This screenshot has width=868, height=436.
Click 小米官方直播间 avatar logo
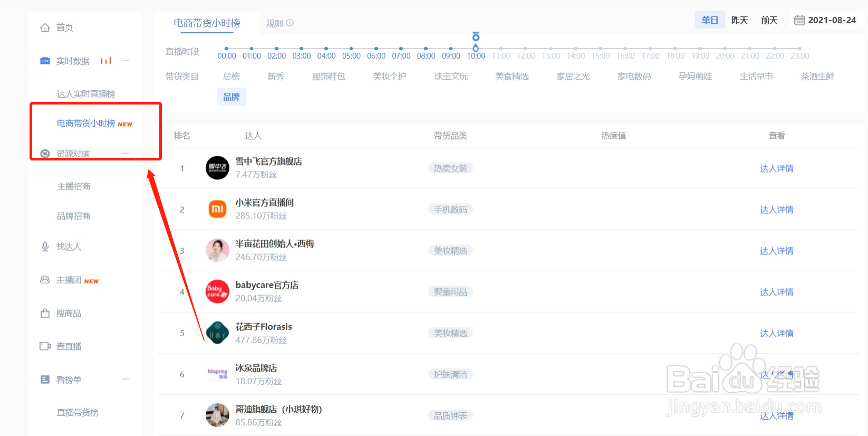pos(217,209)
